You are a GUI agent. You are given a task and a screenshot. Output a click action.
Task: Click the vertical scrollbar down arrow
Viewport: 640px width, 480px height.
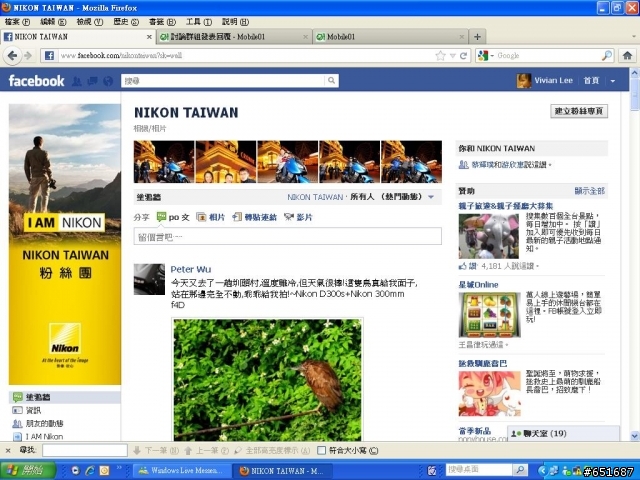635,436
